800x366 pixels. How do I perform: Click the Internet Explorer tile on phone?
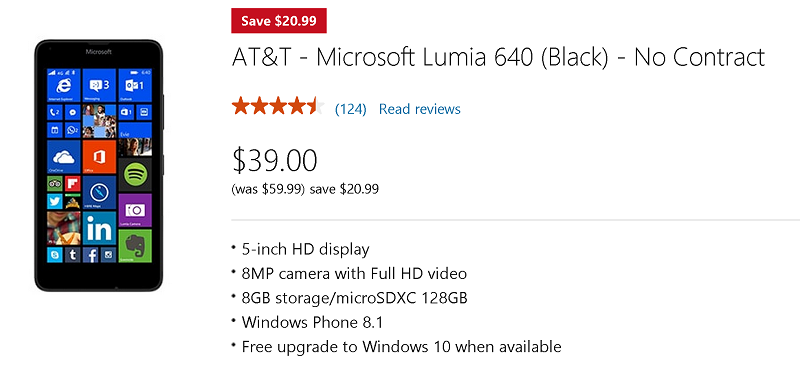[64, 85]
